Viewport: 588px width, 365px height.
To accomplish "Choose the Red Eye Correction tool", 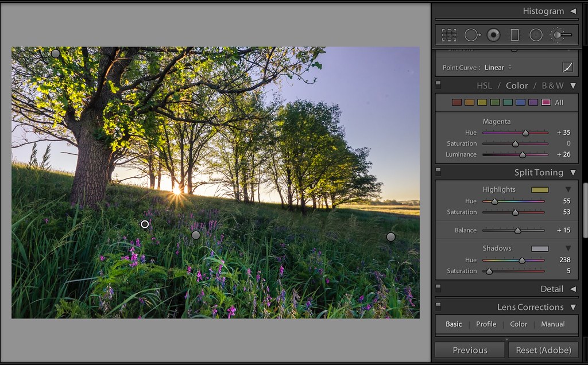I will (x=493, y=35).
